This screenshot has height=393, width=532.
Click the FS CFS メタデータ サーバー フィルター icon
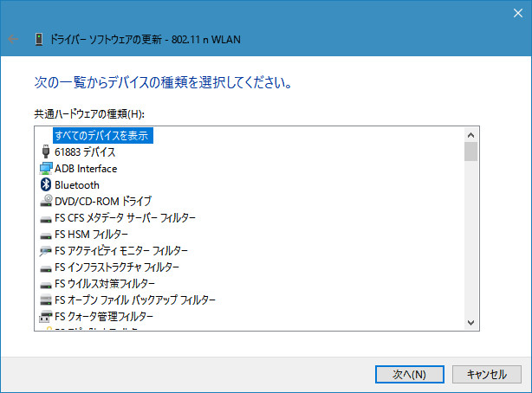(x=46, y=217)
